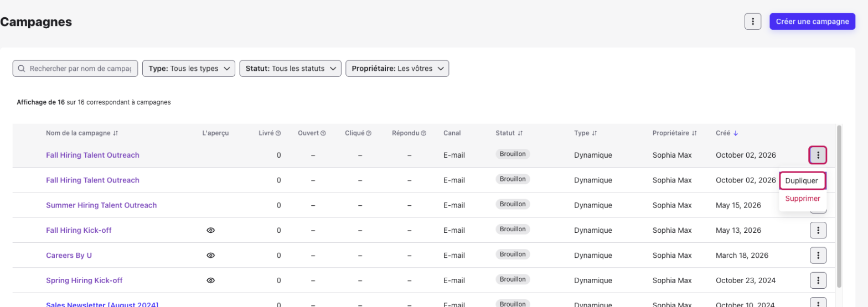Select Dupliquer in the row menu

pos(802,181)
